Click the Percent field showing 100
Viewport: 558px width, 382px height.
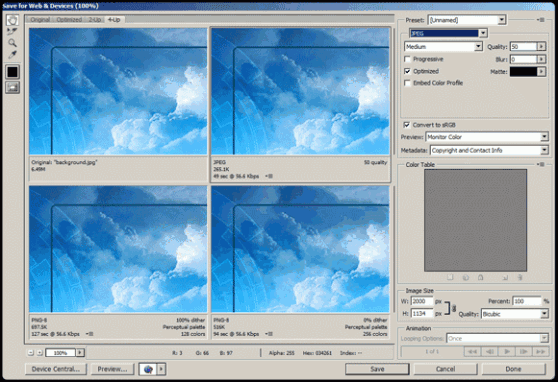[x=527, y=301]
